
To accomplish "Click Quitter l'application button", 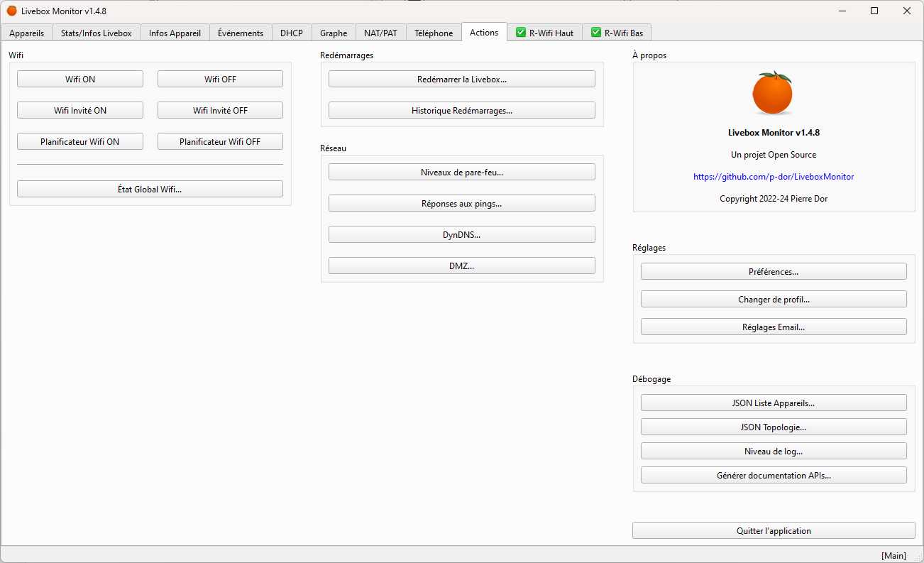I will pyautogui.click(x=774, y=530).
